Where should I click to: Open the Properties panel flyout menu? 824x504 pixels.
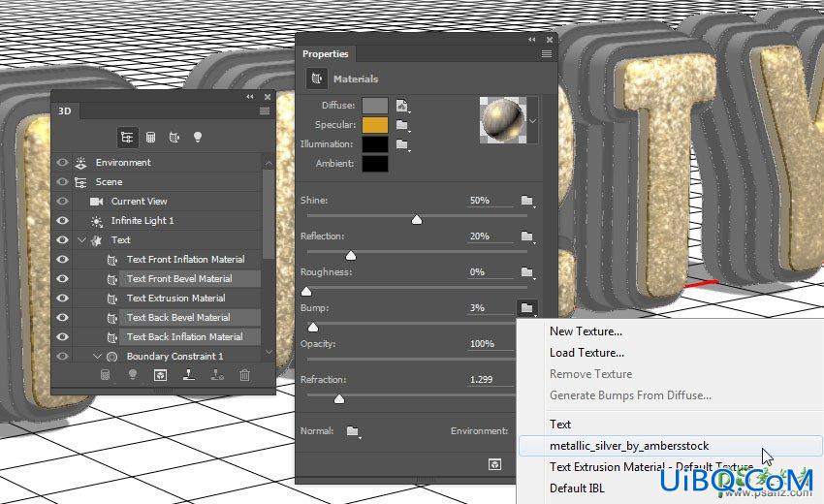[547, 53]
